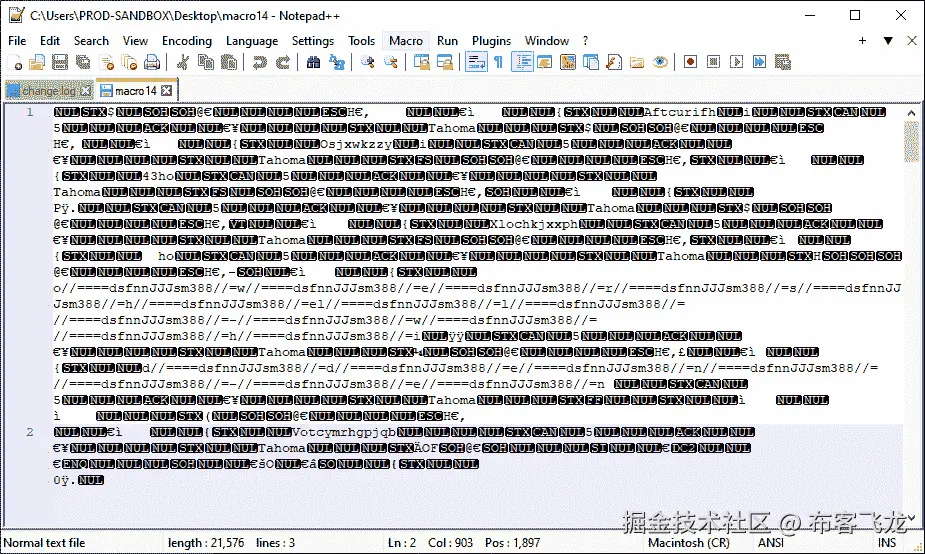
Task: Close the change.log tab
Action: tap(86, 91)
